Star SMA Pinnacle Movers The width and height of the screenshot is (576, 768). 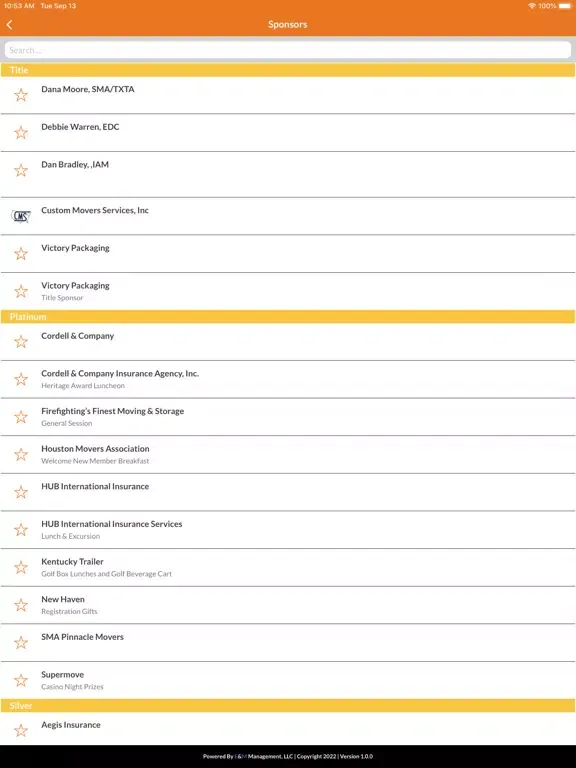tap(21, 643)
